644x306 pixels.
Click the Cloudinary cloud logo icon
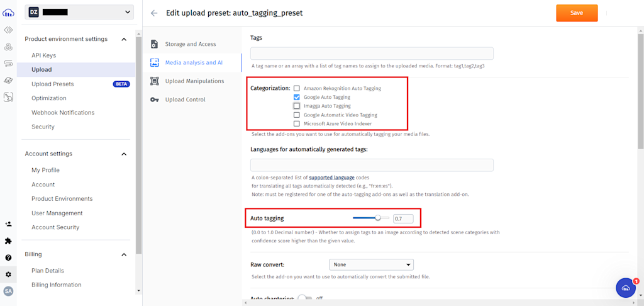click(x=8, y=13)
